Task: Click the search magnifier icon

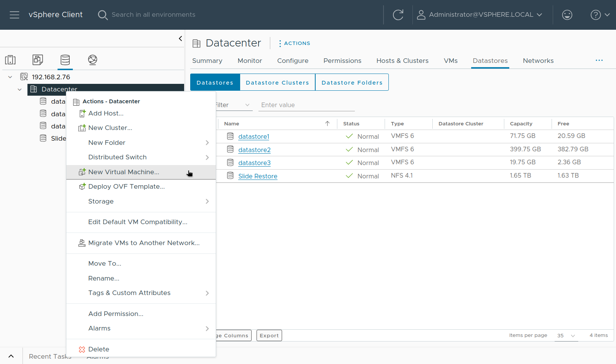Action: [x=103, y=15]
